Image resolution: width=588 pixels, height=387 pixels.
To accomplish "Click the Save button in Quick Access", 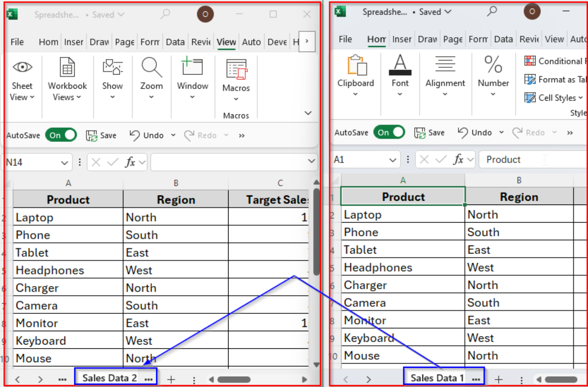I will (x=101, y=135).
